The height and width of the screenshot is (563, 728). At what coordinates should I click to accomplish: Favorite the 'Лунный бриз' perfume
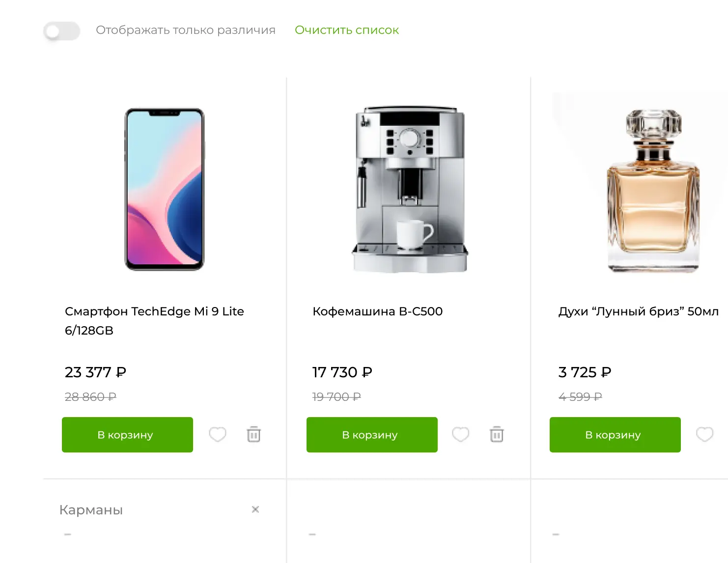point(704,434)
